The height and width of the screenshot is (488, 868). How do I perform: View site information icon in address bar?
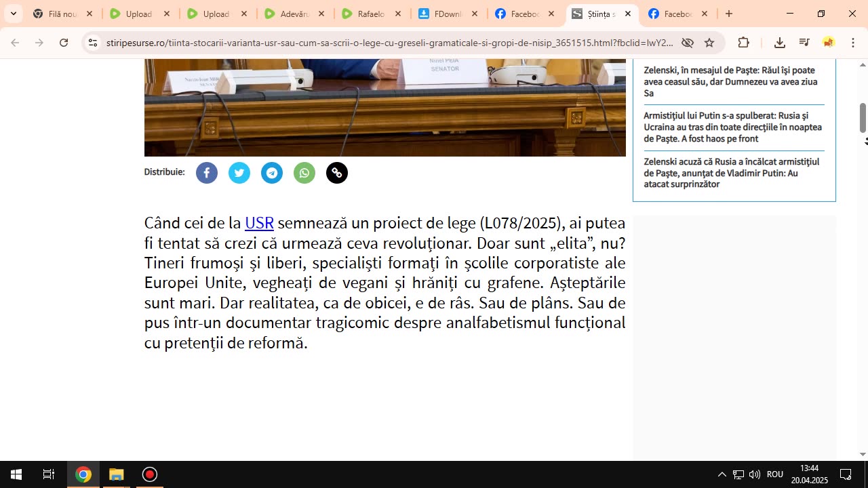point(93,43)
